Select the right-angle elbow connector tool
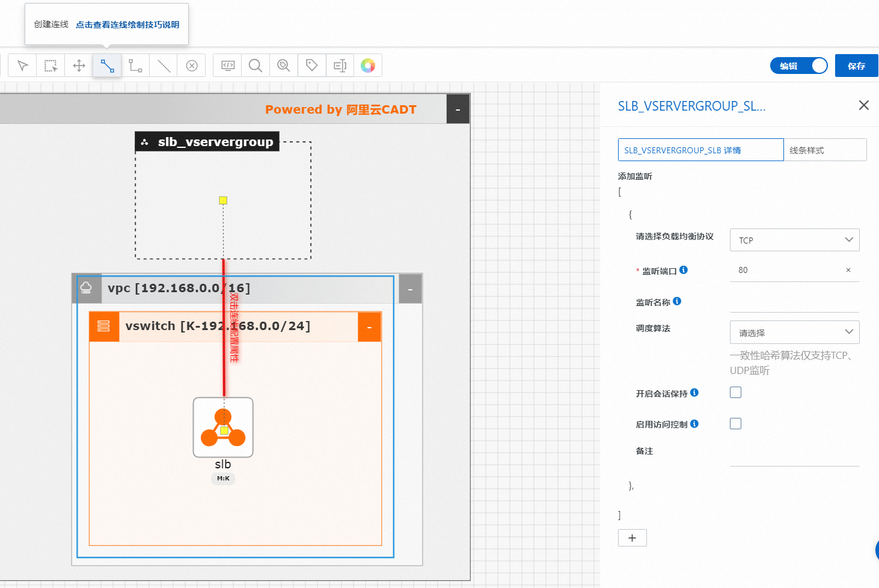Screen dimensions: 879x588 tap(135, 66)
